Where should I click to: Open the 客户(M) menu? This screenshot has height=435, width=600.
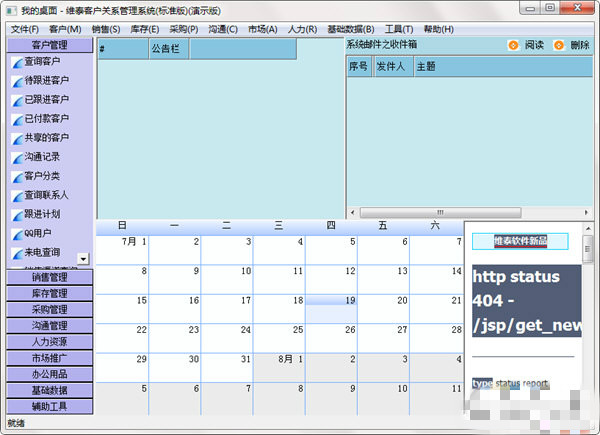(x=65, y=29)
